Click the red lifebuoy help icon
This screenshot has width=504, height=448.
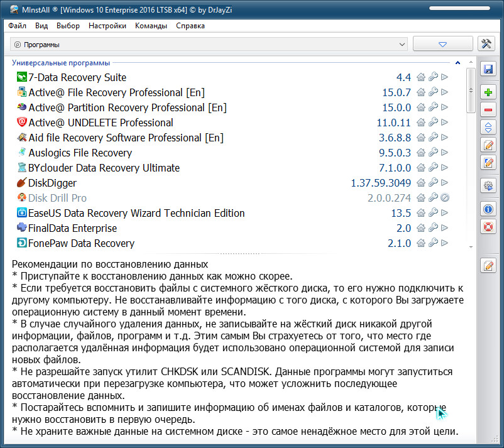(x=488, y=226)
